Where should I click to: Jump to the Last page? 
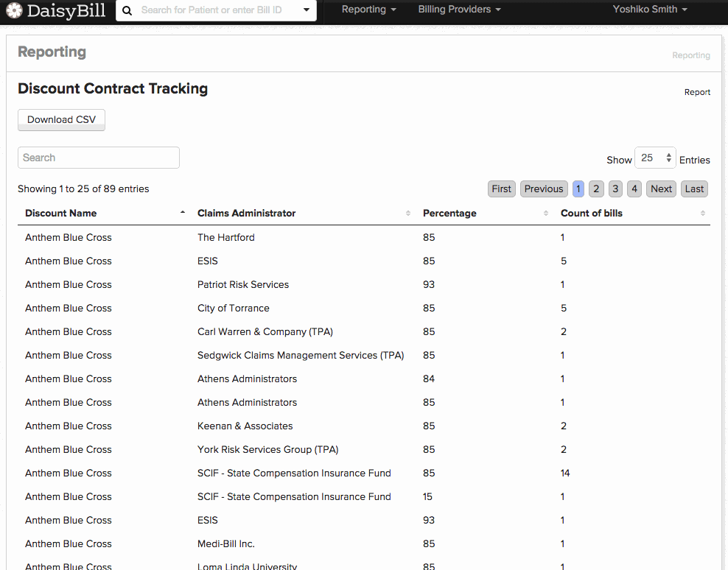694,189
